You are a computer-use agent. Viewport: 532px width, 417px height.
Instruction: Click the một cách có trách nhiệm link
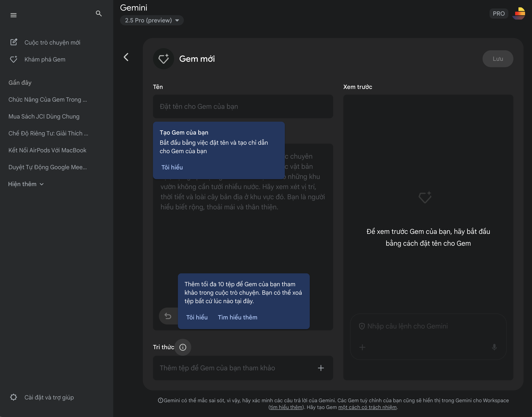click(367, 407)
